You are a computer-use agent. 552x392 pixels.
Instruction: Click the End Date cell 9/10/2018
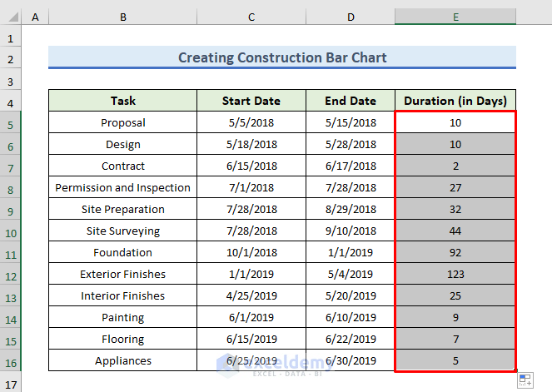(351, 231)
